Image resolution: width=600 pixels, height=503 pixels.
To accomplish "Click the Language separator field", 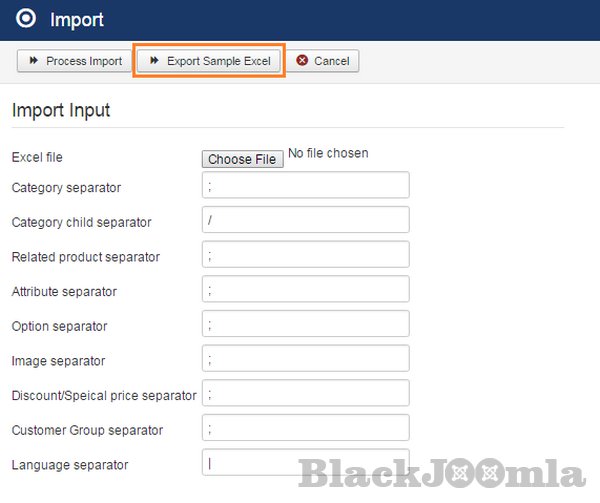I will tap(305, 463).
